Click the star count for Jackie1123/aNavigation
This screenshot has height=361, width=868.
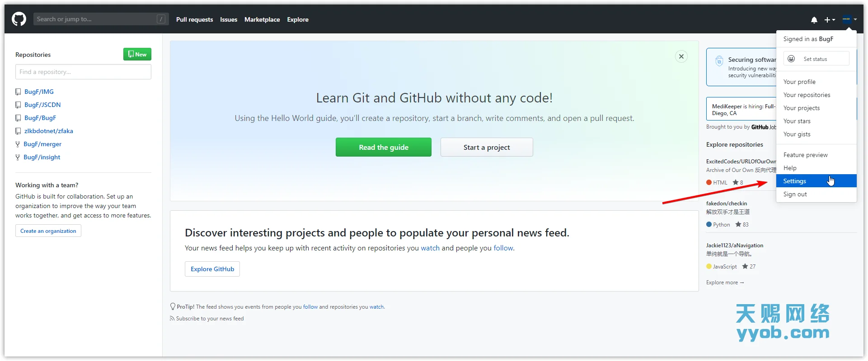point(752,266)
